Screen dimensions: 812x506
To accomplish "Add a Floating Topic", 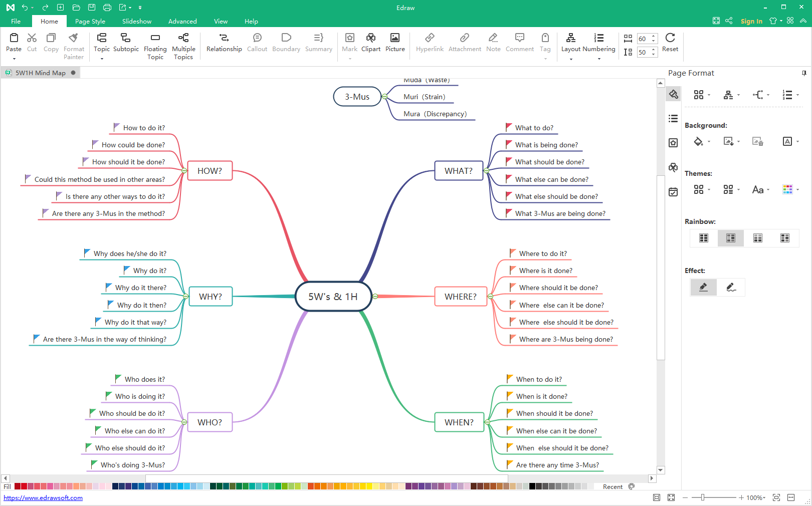I will tap(155, 45).
